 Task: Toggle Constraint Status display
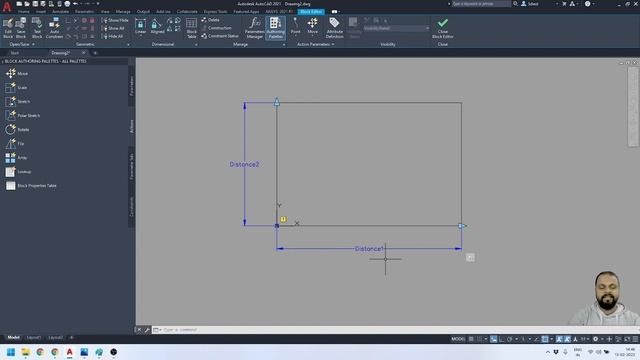[220, 36]
